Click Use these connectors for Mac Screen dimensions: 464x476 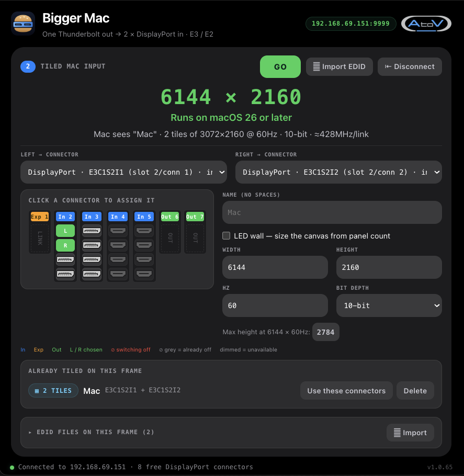346,391
